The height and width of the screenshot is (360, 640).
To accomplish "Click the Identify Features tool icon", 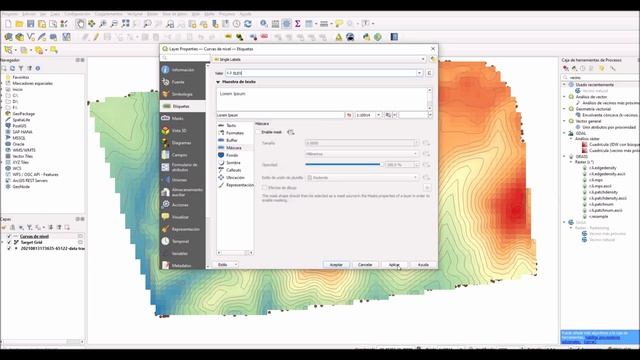I will click(264, 24).
